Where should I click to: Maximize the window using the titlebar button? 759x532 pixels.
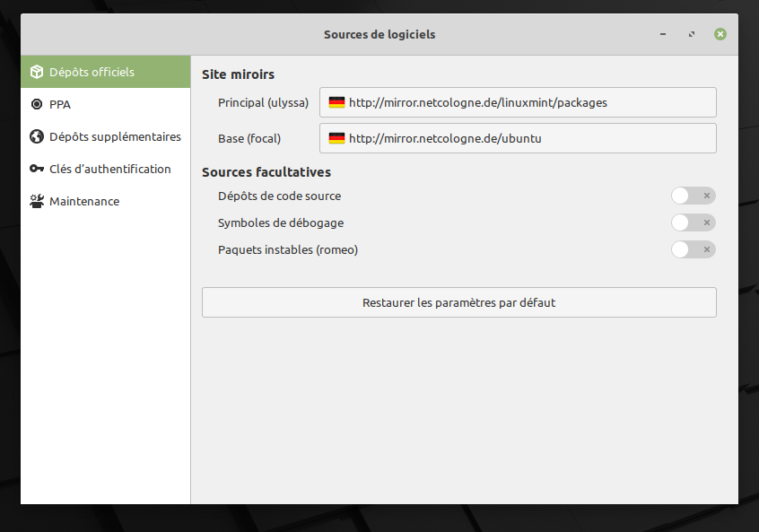click(x=692, y=34)
